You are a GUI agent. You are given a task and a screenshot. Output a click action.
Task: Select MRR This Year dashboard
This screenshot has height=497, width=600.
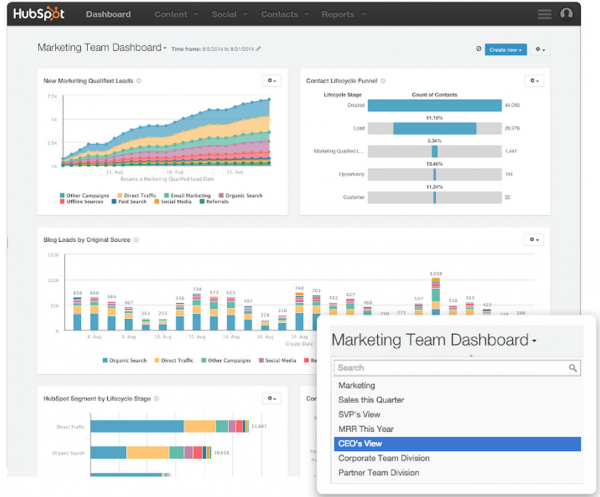point(457,429)
